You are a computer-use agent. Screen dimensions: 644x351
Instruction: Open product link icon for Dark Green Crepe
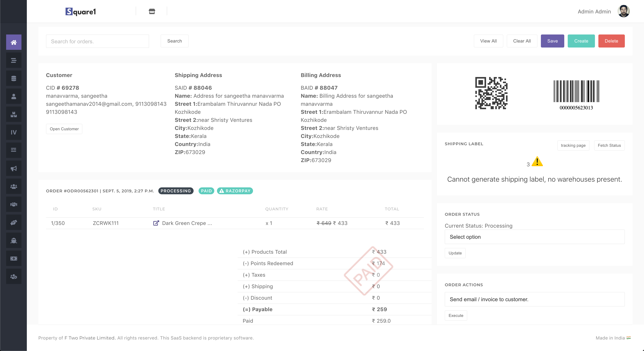coord(156,223)
